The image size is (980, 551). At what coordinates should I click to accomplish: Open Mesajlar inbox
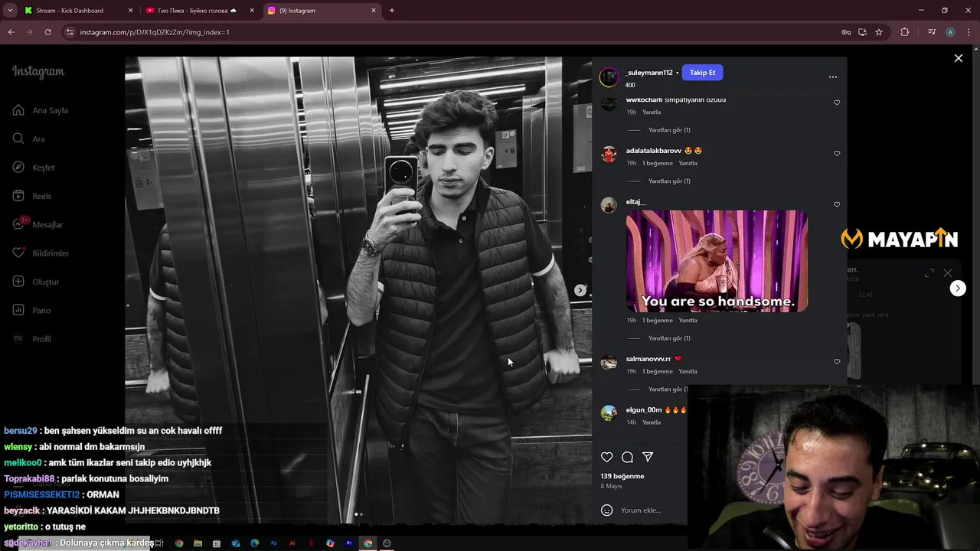pos(38,224)
